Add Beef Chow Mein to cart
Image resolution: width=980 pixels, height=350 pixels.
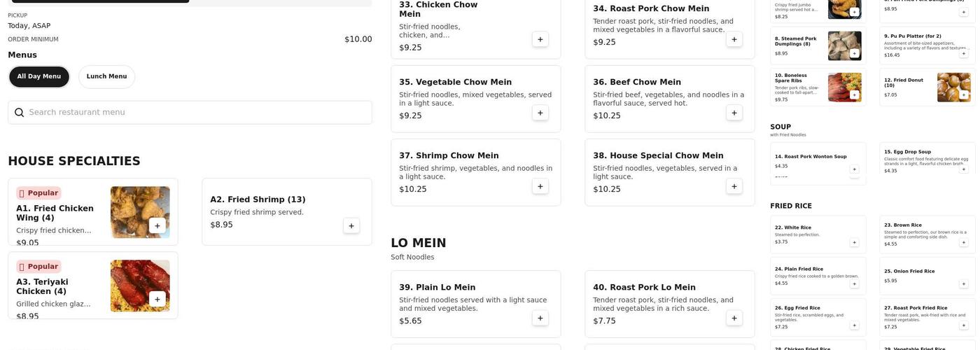[x=734, y=113]
